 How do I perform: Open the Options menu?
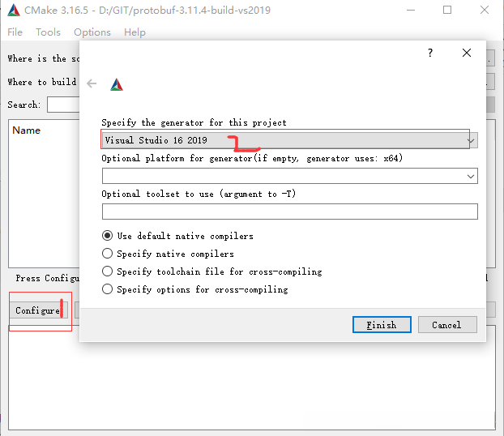pyautogui.click(x=92, y=32)
